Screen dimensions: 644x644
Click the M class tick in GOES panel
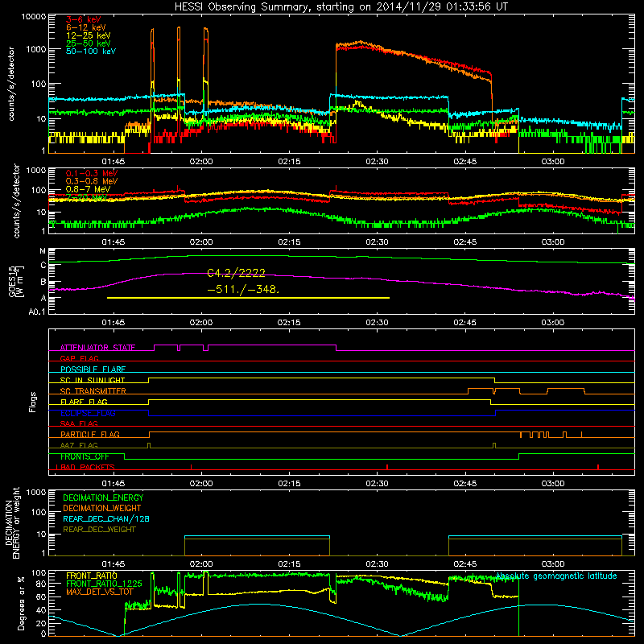coord(43,251)
